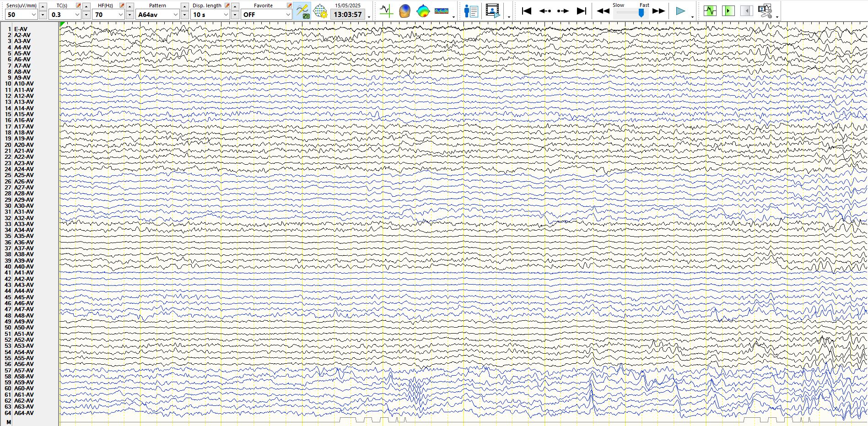Open the electrode montage settings icon
This screenshot has width=868, height=426.
click(320, 11)
